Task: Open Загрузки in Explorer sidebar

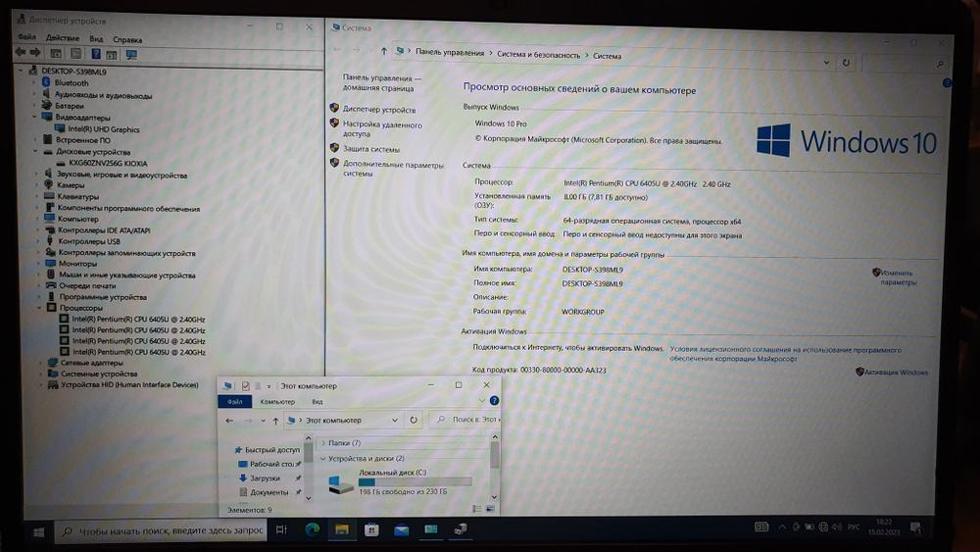Action: 265,478
